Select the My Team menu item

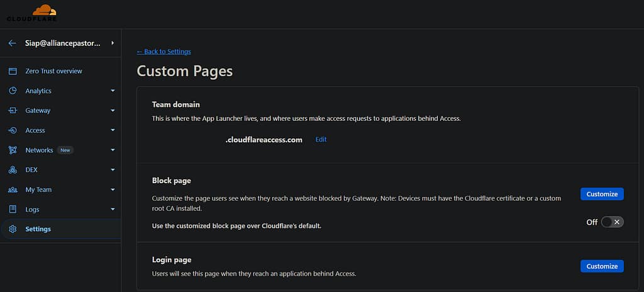[x=38, y=189]
